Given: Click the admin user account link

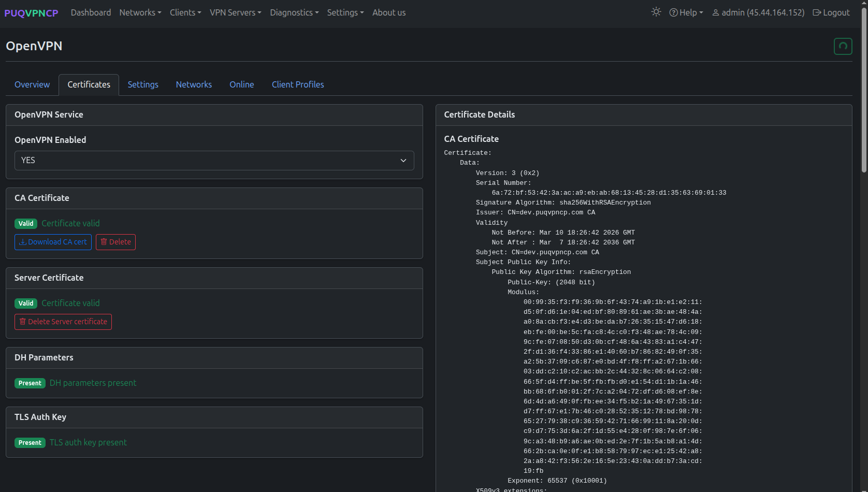Looking at the screenshot, I should coord(758,12).
